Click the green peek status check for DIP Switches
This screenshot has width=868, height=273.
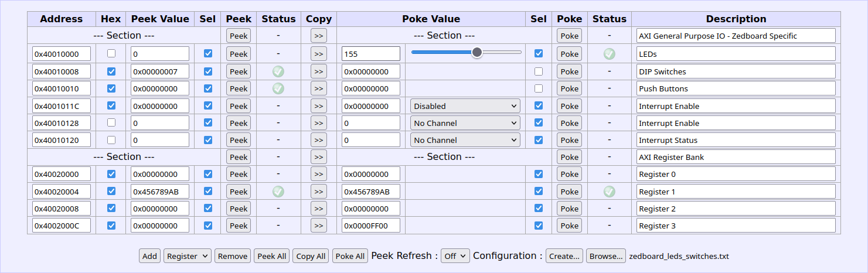pos(278,71)
